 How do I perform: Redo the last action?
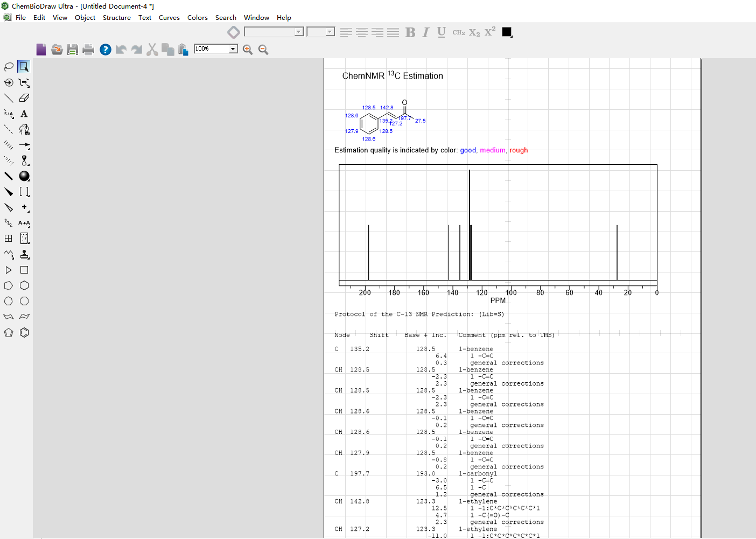(x=137, y=50)
